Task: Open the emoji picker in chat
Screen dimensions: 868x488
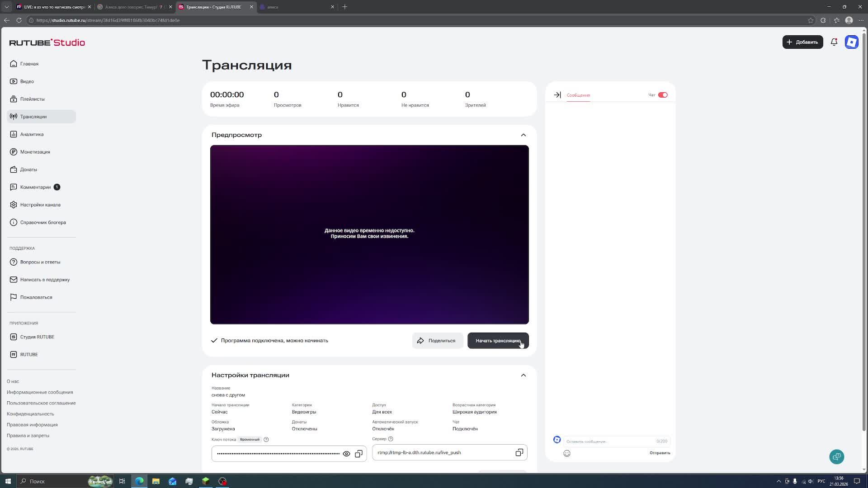Action: [567, 453]
